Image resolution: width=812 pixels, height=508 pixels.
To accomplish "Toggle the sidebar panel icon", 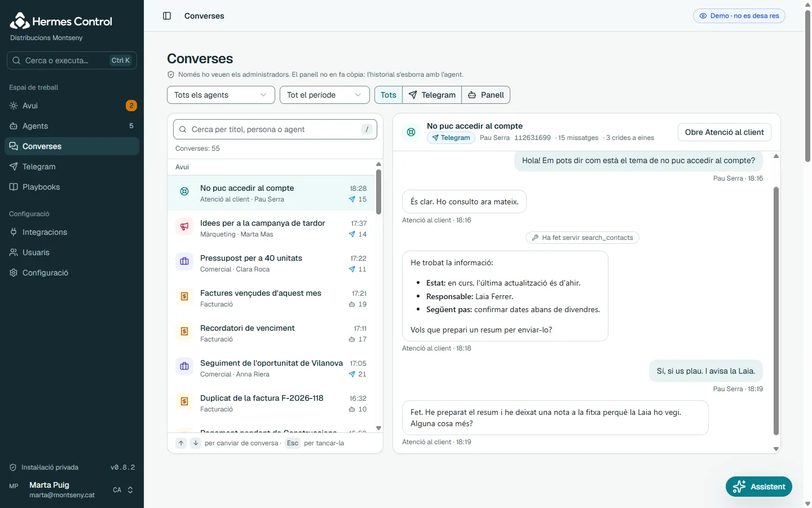I will tap(167, 16).
